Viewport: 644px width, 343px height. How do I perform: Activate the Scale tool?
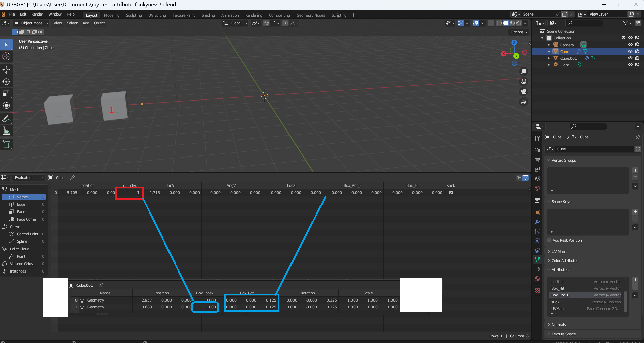6,93
